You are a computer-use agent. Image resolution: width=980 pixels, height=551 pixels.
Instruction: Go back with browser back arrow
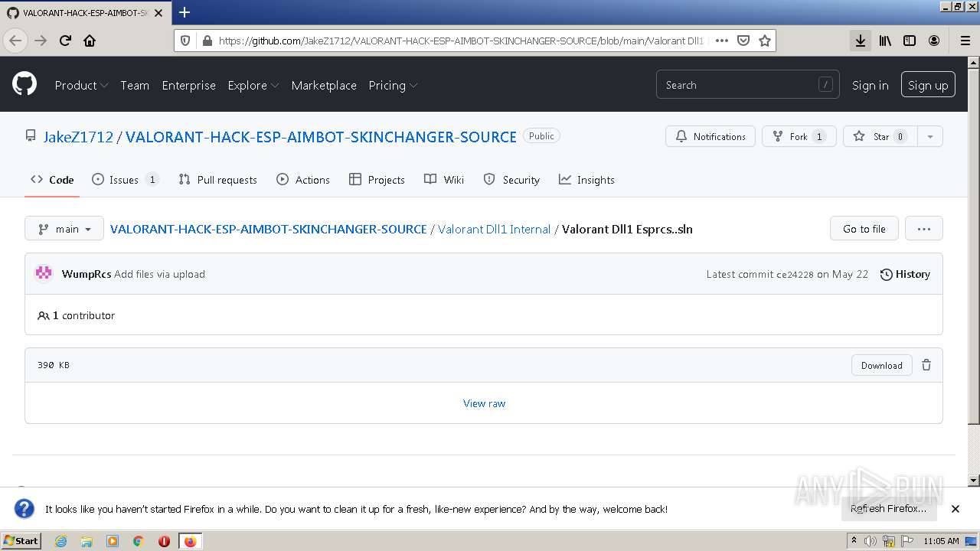tap(15, 41)
